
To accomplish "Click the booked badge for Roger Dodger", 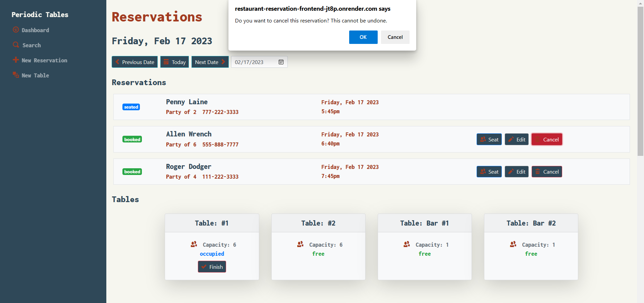I will point(132,172).
